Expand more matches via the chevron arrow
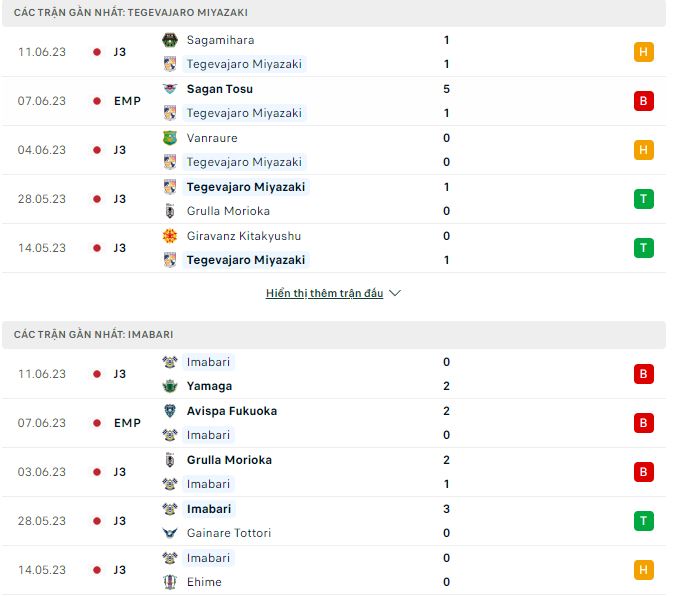 tap(395, 294)
